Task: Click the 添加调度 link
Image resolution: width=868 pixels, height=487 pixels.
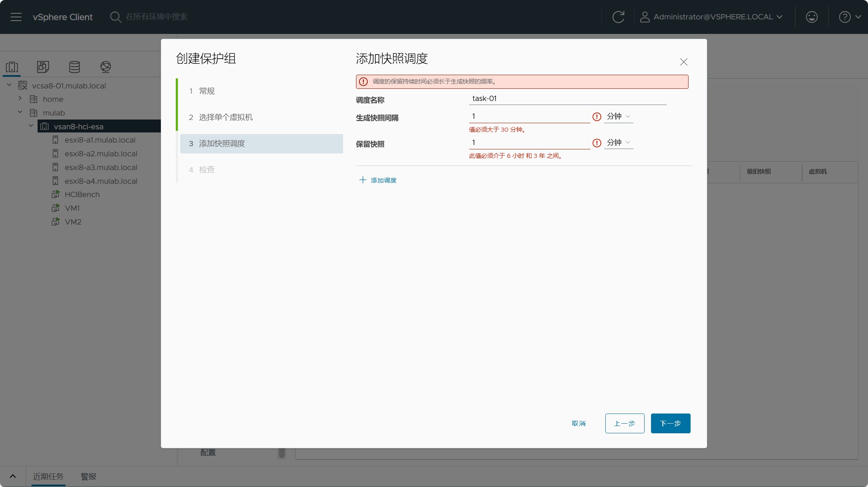Action: [378, 180]
